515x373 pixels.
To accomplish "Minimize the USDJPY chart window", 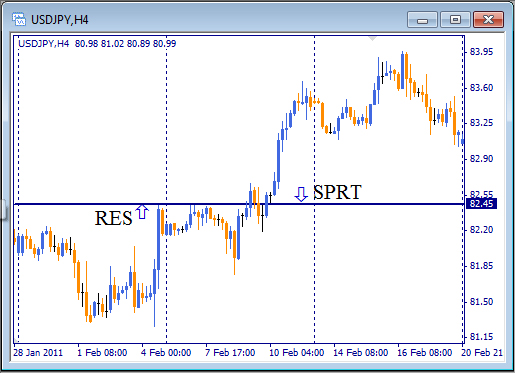I will 422,20.
